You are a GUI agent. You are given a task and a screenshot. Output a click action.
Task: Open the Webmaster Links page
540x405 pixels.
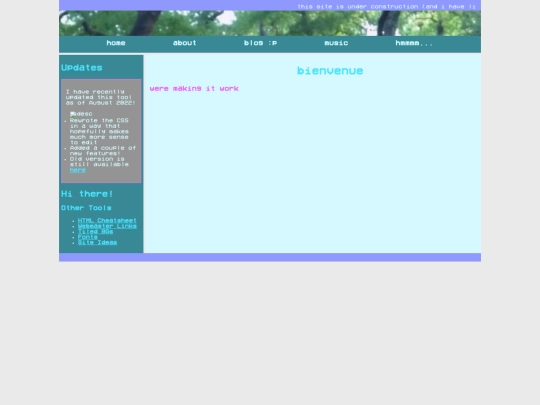[107, 226]
